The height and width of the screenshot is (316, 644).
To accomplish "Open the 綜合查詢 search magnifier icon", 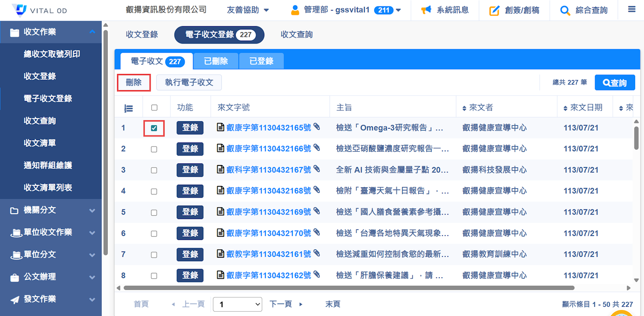I will tap(565, 10).
